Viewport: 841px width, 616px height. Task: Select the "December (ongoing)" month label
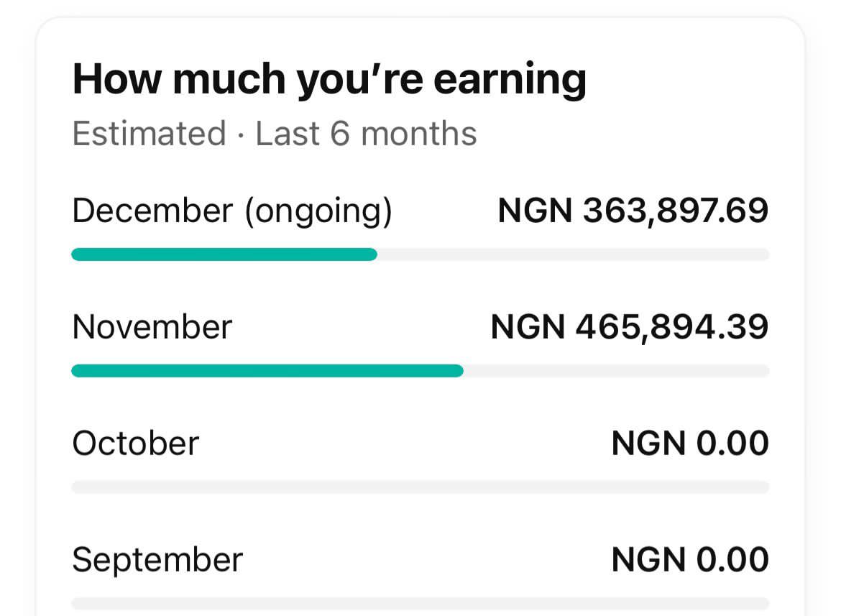click(x=232, y=211)
